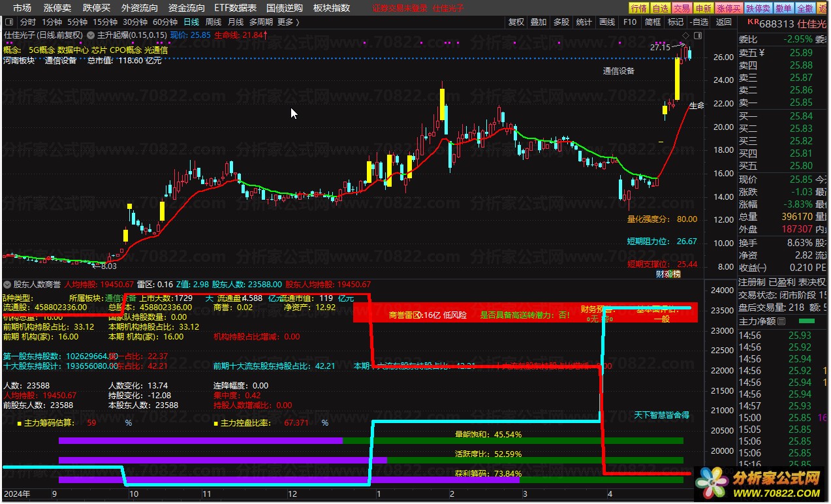Click the 卖五 price 25.89

[x=801, y=53]
